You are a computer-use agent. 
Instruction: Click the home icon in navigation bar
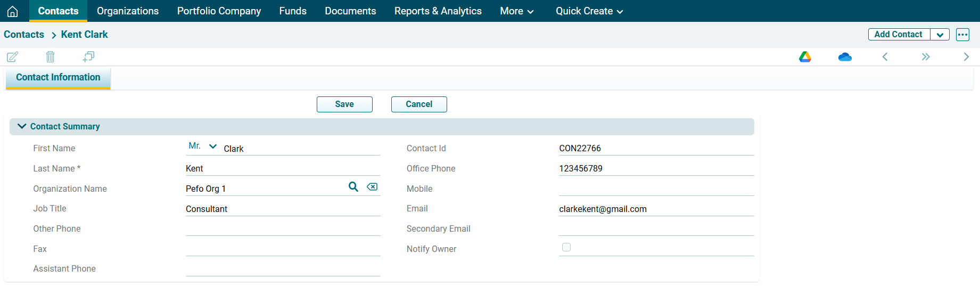pos(13,11)
